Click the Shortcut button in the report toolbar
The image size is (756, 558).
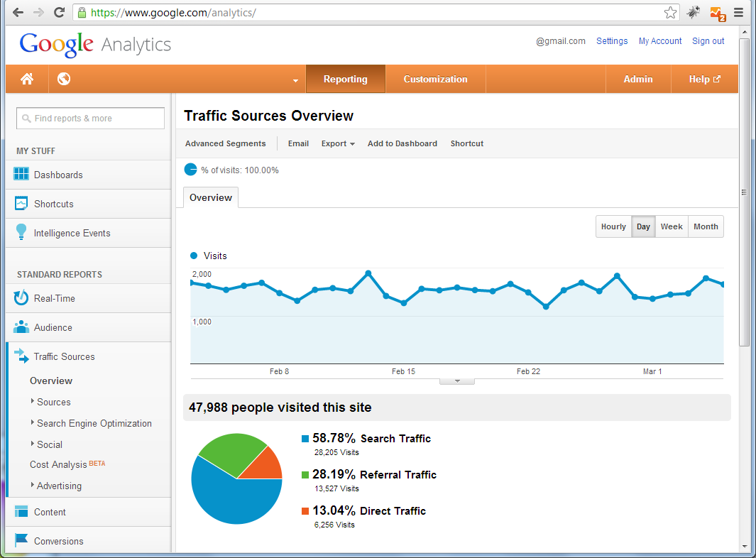pyautogui.click(x=466, y=143)
